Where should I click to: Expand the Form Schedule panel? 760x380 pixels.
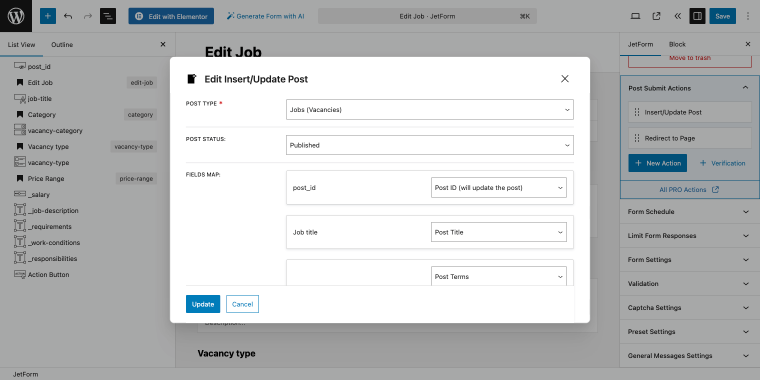pyautogui.click(x=689, y=212)
